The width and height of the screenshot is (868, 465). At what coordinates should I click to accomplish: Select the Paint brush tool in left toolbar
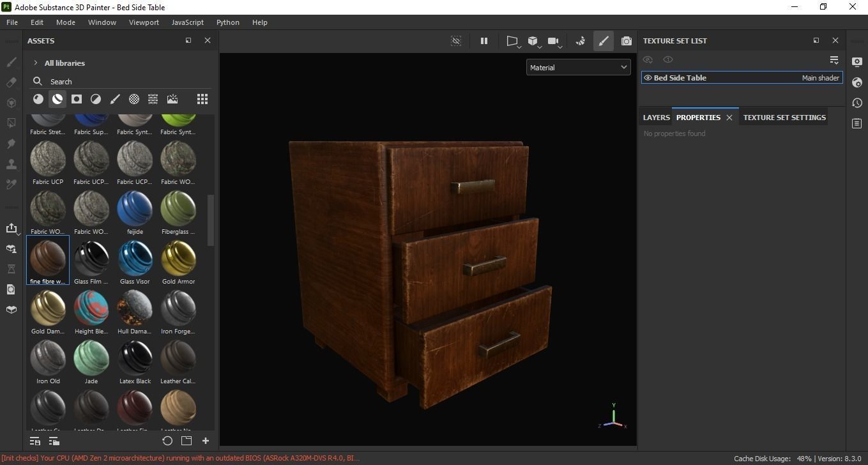[x=11, y=62]
